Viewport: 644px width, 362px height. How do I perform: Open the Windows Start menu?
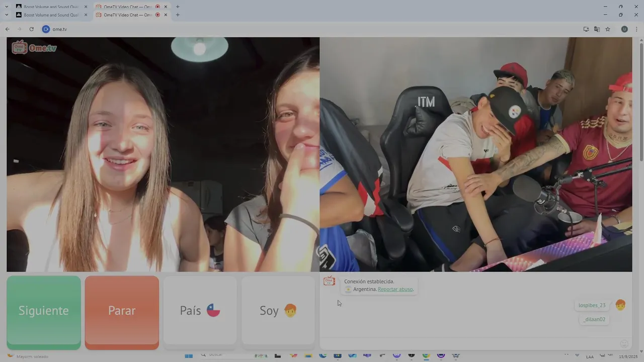pyautogui.click(x=189, y=355)
